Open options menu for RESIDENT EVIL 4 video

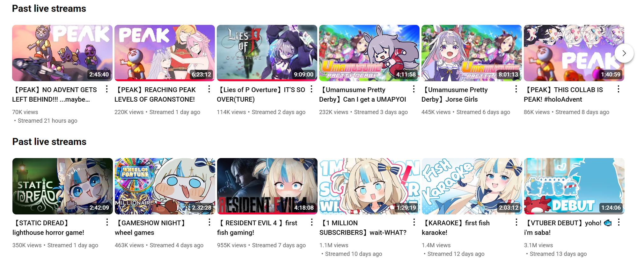point(312,222)
